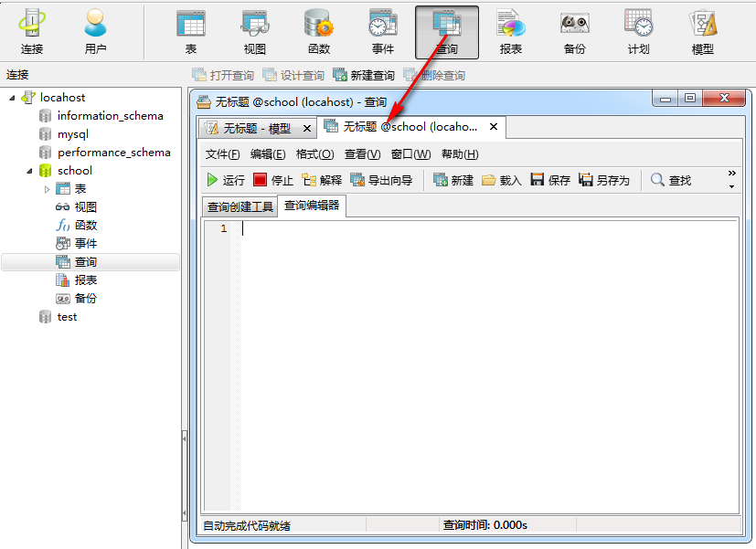Click the 新建查询 button
Viewport: 756px width, 549px height.
364,76
